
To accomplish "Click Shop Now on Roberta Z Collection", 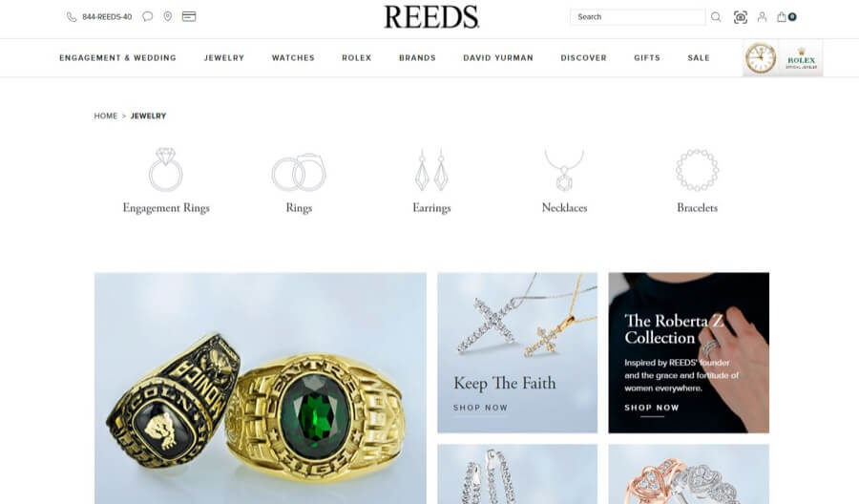I will pos(652,408).
